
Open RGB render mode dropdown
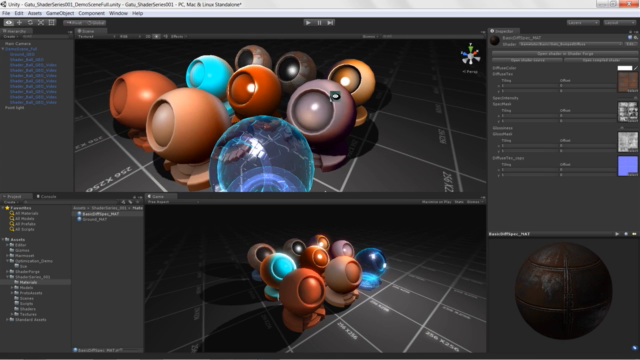(129, 36)
